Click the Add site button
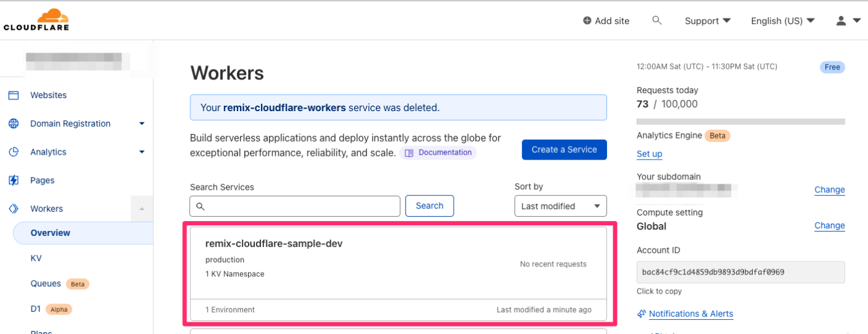Image resolution: width=868 pixels, height=334 pixels. point(606,20)
